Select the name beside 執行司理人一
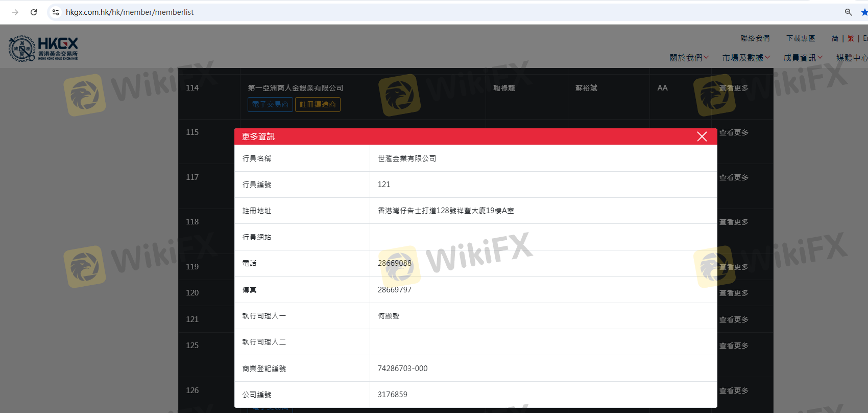This screenshot has width=868, height=413. pos(389,316)
